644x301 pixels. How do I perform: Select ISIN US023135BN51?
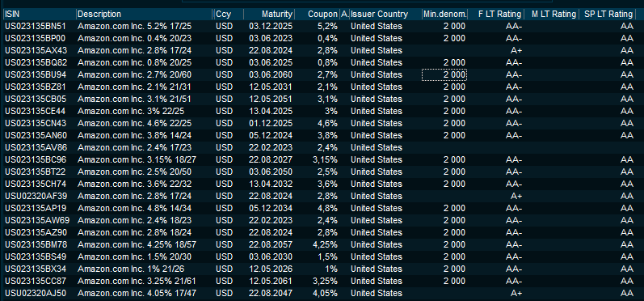(x=36, y=27)
